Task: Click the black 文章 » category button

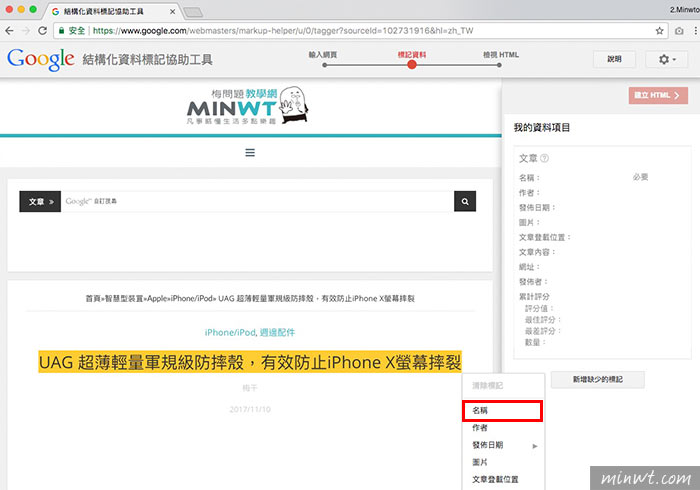Action: [x=40, y=202]
